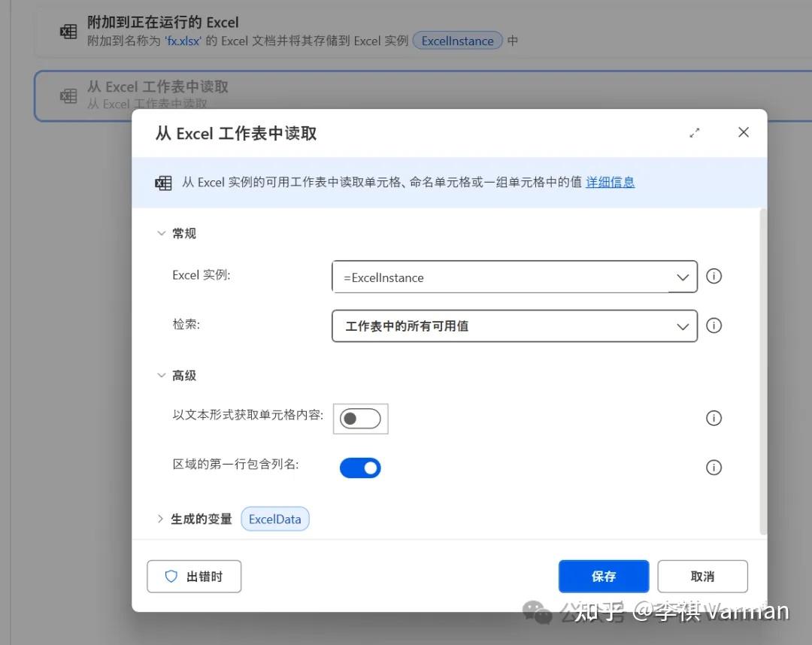Enable the 以文本形式获取单元格内容 toggle

coord(360,419)
